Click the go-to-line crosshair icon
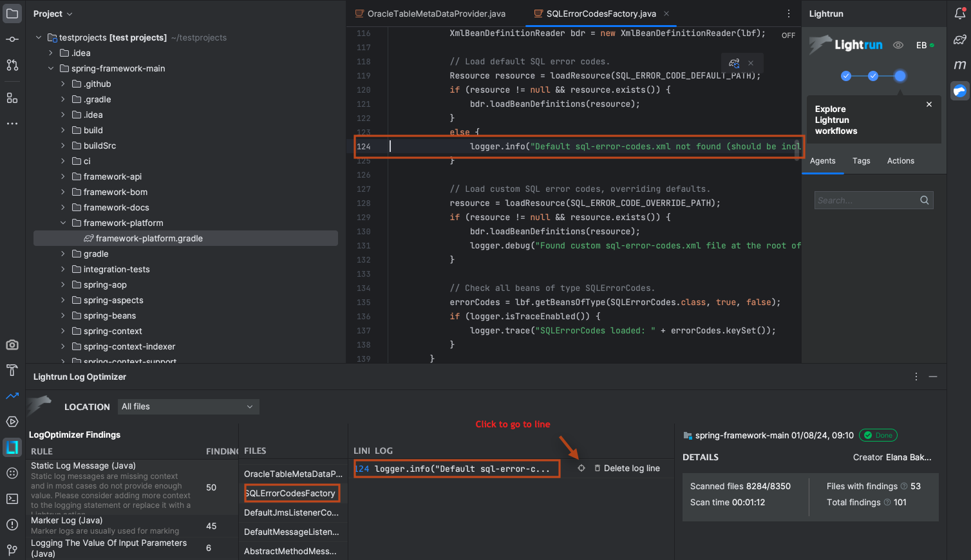 tap(581, 469)
